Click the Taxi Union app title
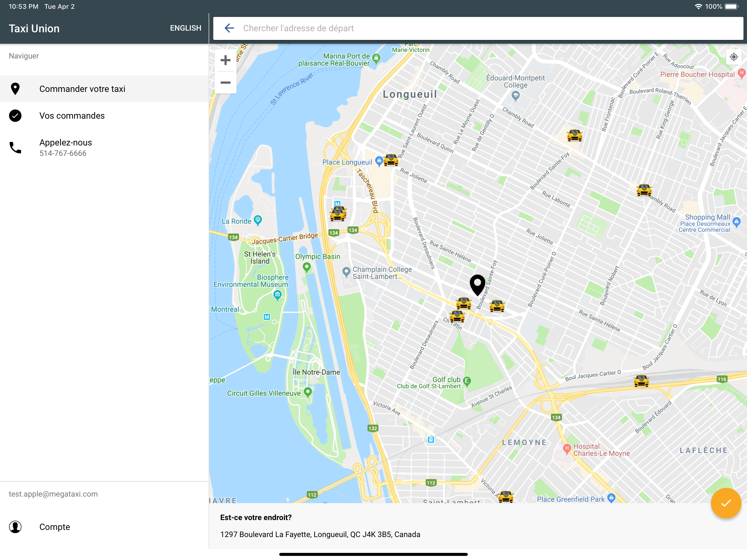This screenshot has width=747, height=560. [34, 28]
